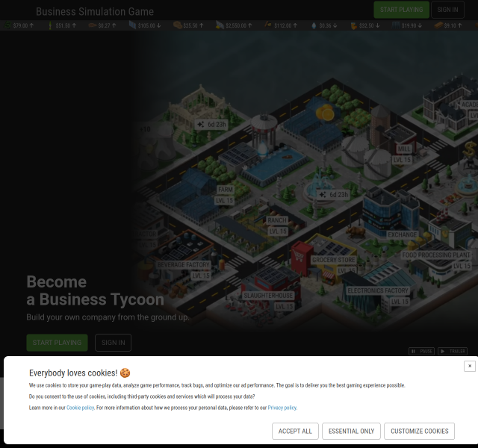The height and width of the screenshot is (448, 478).
Task: Play the game trailer
Action: tap(453, 352)
